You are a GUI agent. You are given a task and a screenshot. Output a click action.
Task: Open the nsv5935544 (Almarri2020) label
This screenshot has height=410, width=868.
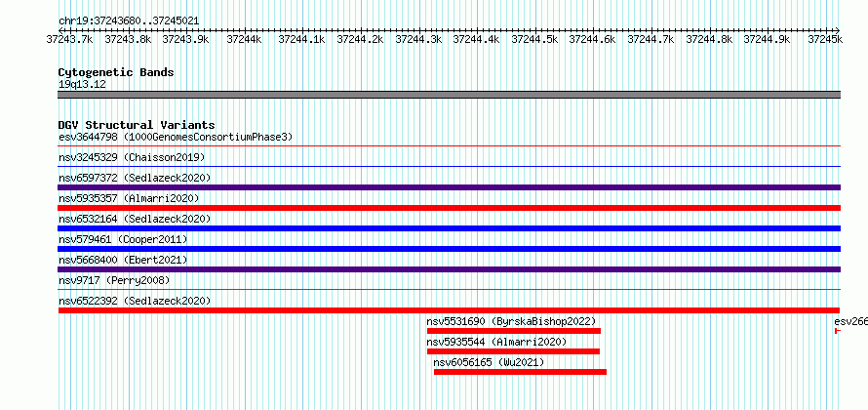tap(496, 342)
